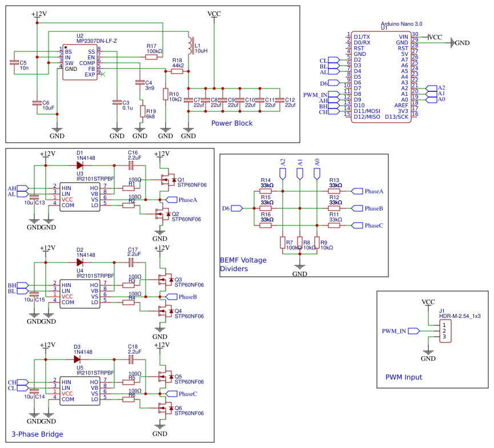Click capacitor C4 3n9 symbol
Image resolution: width=494 pixels, height=448 pixels.
tap(139, 83)
